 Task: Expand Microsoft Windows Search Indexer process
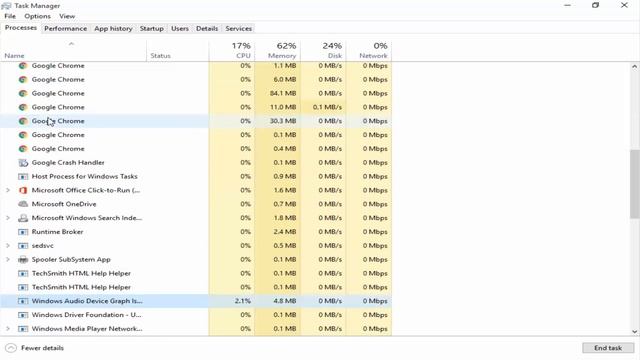tap(8, 218)
